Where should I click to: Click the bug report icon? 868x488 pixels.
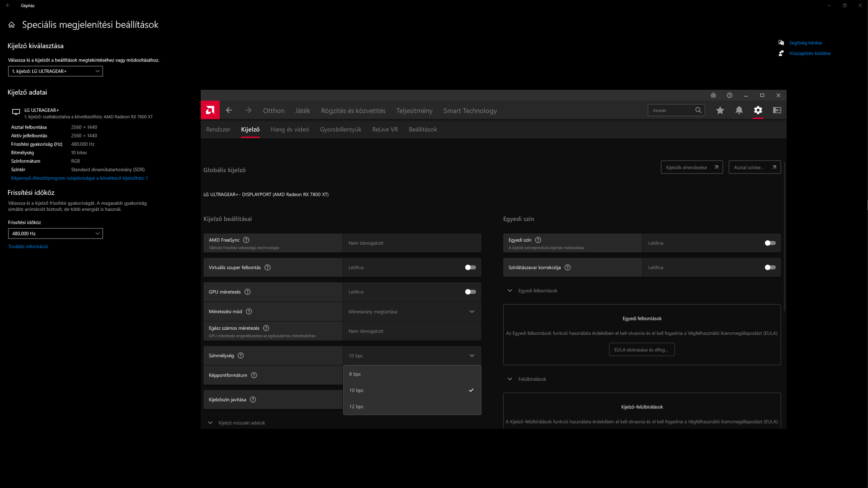[713, 96]
